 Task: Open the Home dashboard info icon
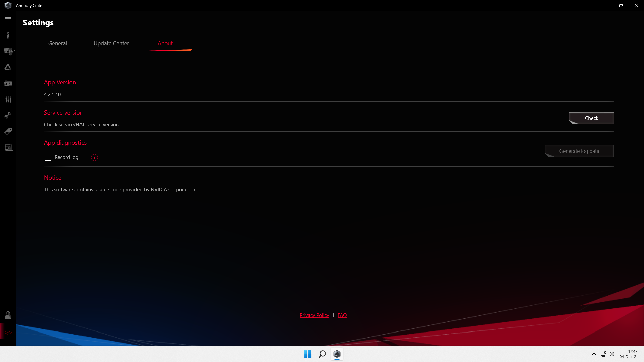[8, 35]
